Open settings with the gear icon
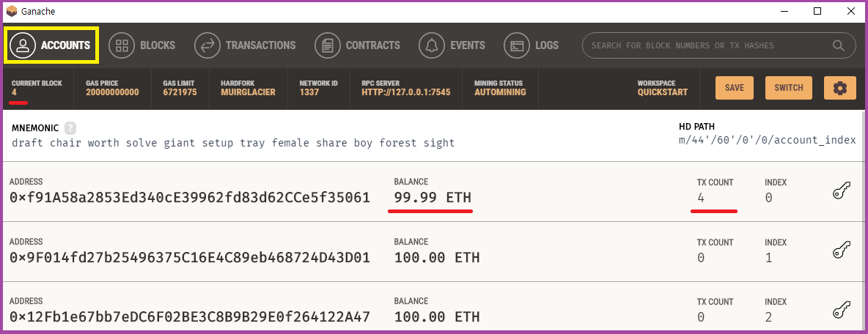Viewport: 868px width, 334px height. tap(840, 88)
